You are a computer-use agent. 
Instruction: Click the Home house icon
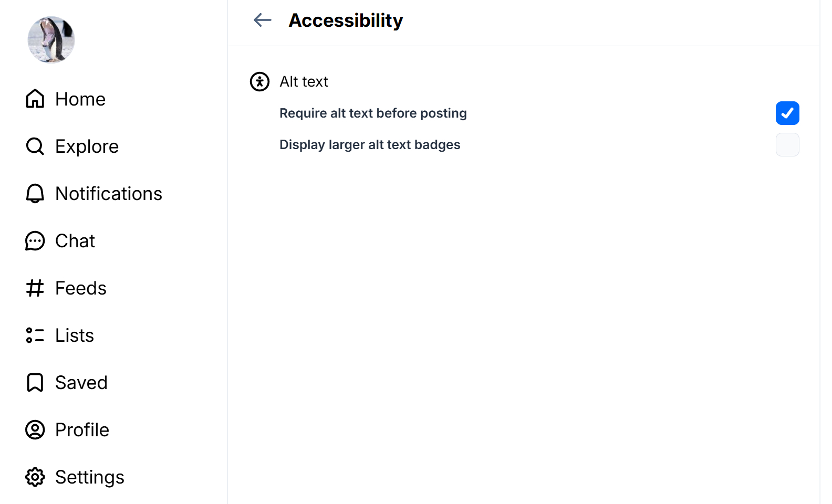(35, 99)
